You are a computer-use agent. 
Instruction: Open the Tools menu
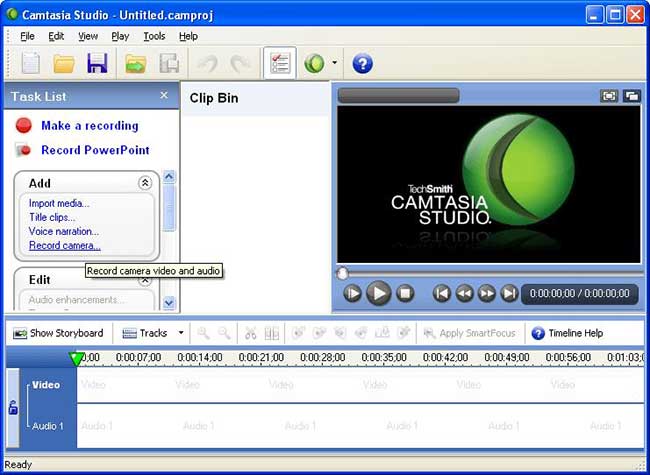[x=154, y=36]
